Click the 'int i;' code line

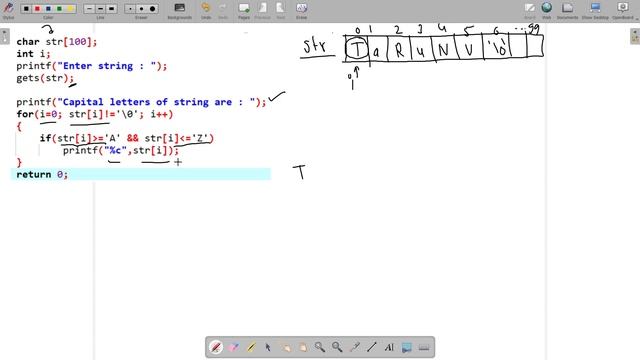(x=33, y=53)
